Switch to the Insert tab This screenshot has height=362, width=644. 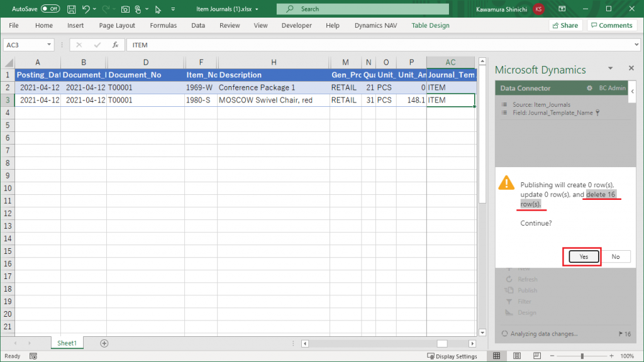coord(75,25)
